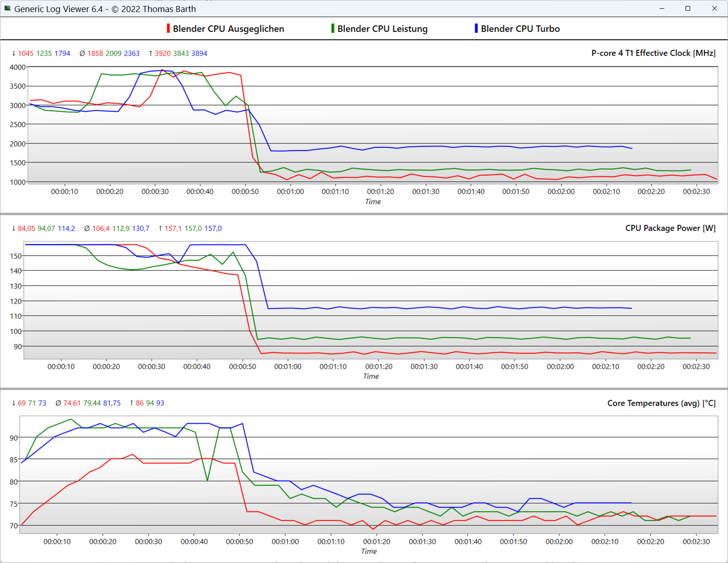This screenshot has height=563, width=728.
Task: Click the maximum up-arrow icon in clock chart
Action: pyautogui.click(x=150, y=53)
